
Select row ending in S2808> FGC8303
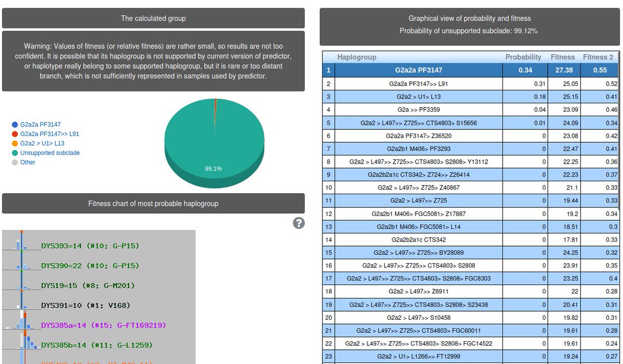coord(471,278)
